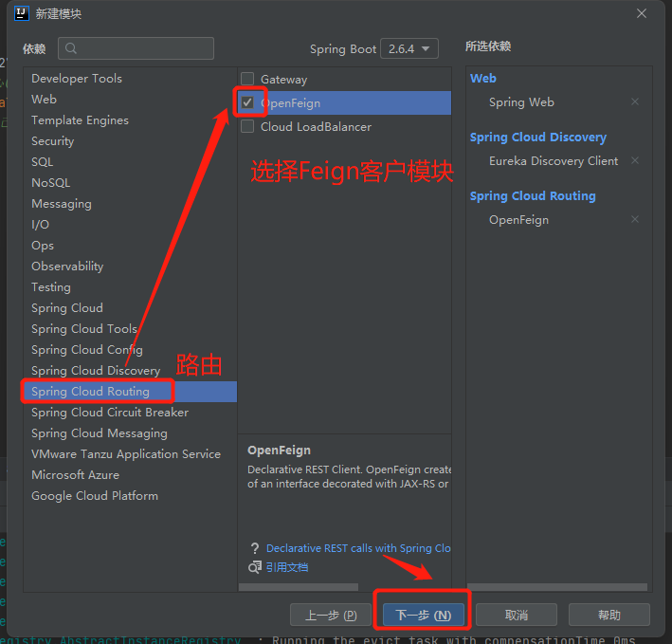Click the IntelliJ logo in title bar

[21, 13]
